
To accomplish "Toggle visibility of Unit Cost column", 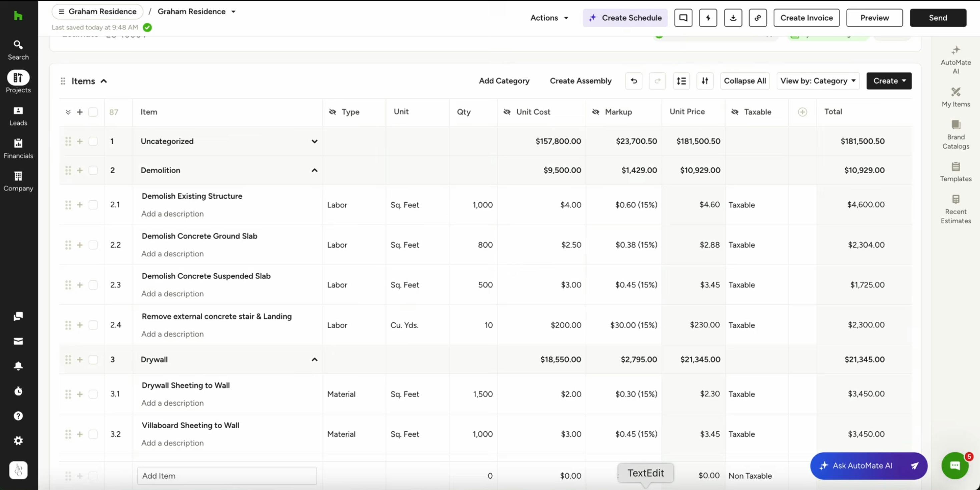I will click(507, 112).
